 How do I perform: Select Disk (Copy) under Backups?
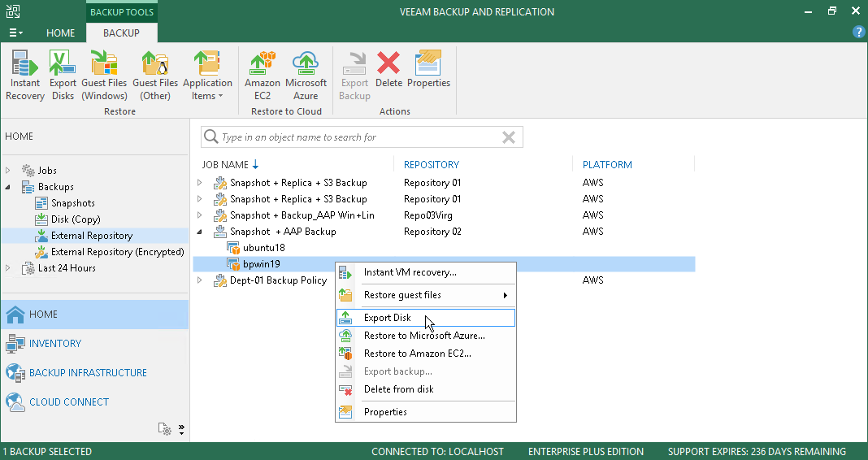coord(76,219)
